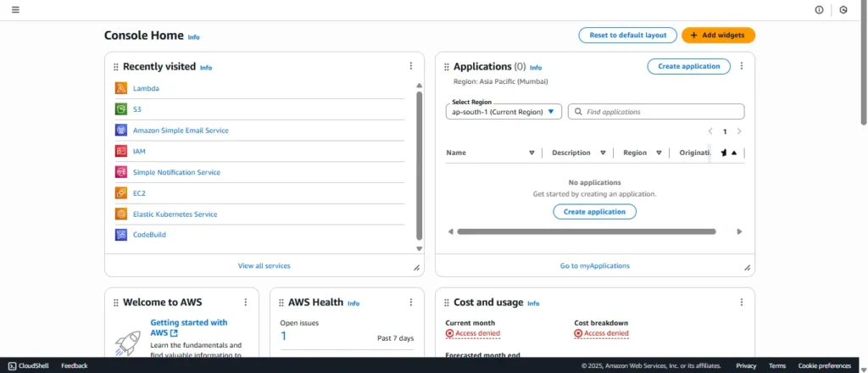Click Create application in Applications header
Screen dimensions: 868x373
[688, 66]
